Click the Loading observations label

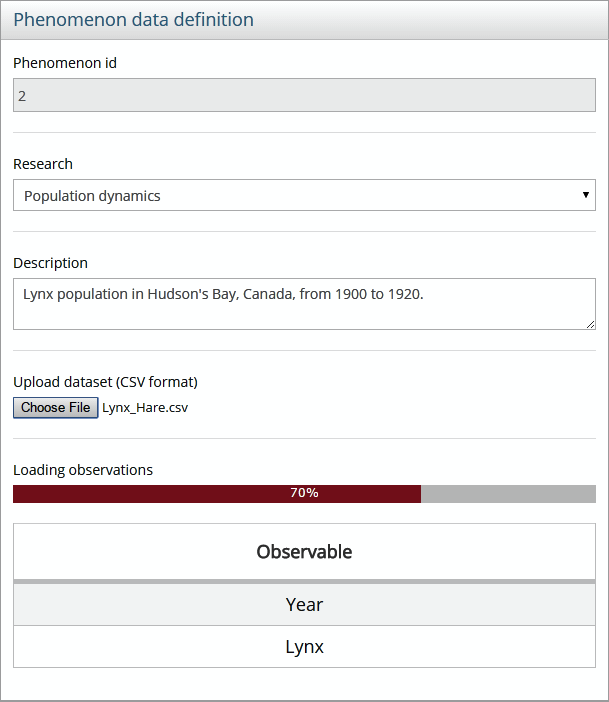tap(83, 469)
